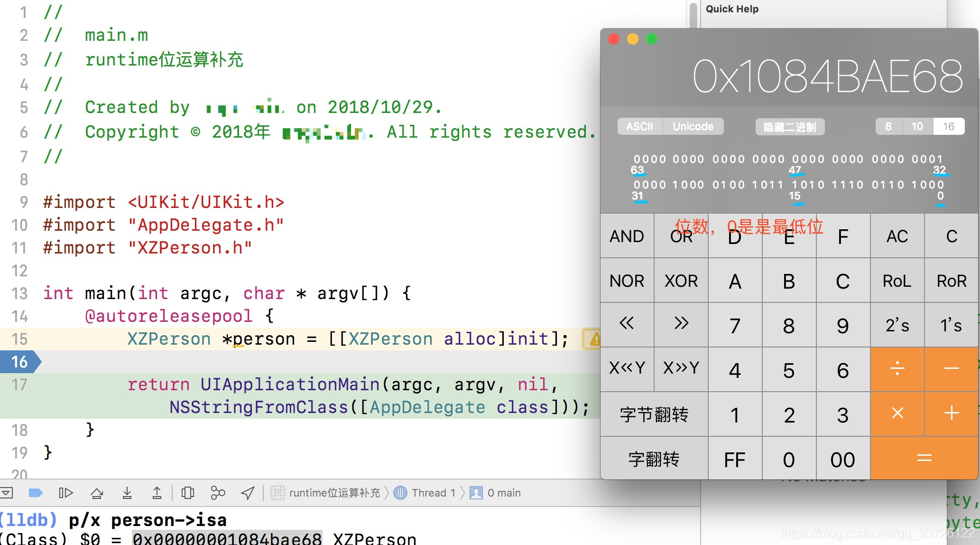
Task: Toggle binary bit 0 in calculator
Action: tap(941, 185)
